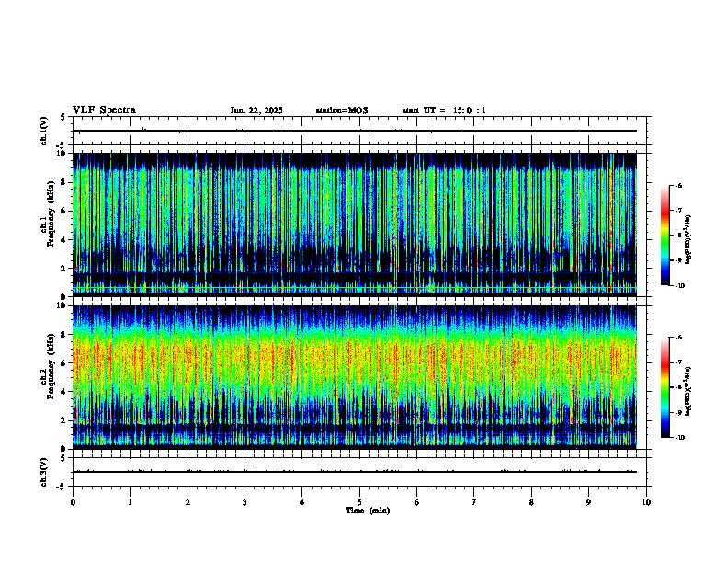Image resolution: width=728 pixels, height=563 pixels.
Task: Click the "5" tick of ch.1 voltage axis
Action: click(64, 117)
